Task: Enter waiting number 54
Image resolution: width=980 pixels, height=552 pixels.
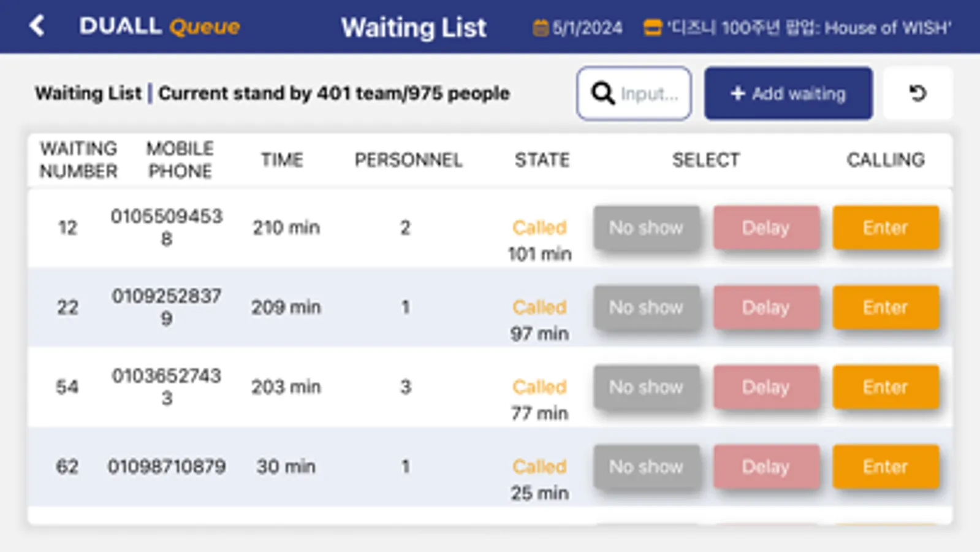Action: pos(885,387)
